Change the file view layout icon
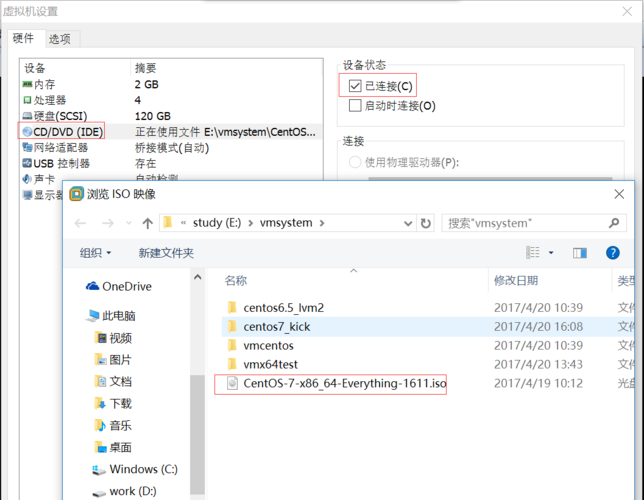 click(533, 253)
